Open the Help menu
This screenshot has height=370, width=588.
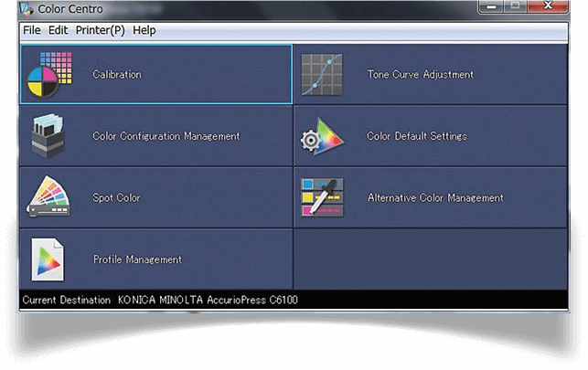pos(144,30)
